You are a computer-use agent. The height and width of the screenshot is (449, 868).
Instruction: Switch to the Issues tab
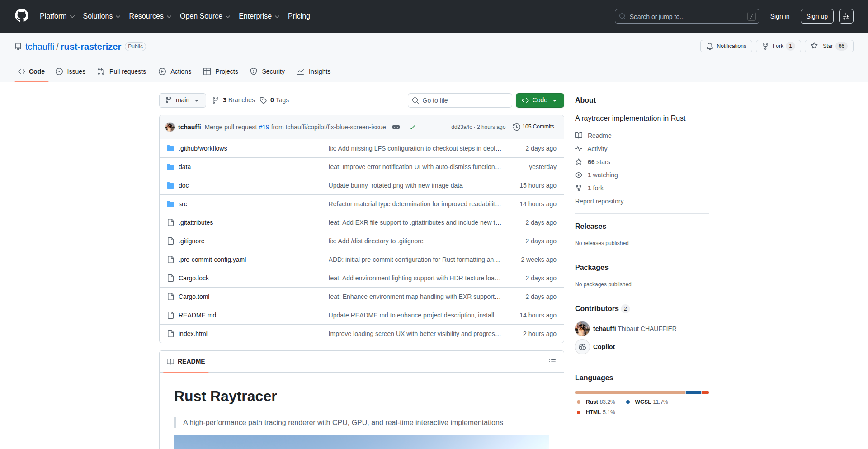pos(71,71)
